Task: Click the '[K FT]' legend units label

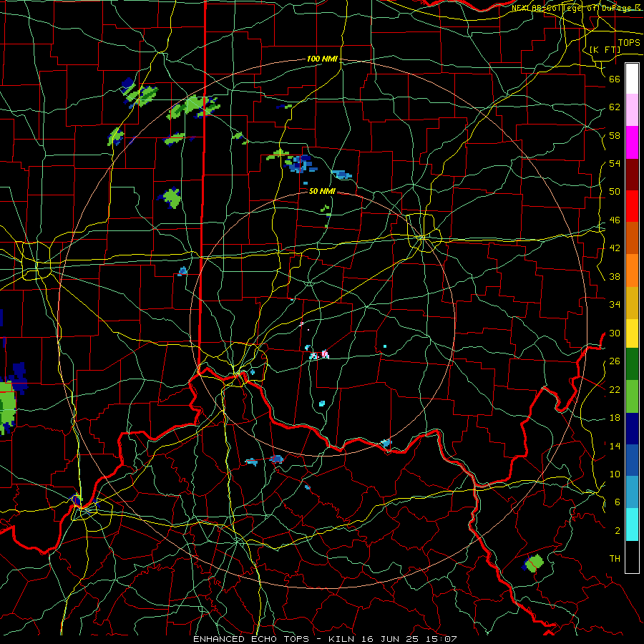Action: click(605, 49)
